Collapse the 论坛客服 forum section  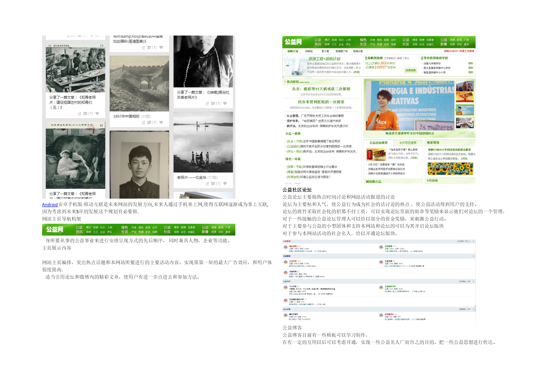click(473, 309)
